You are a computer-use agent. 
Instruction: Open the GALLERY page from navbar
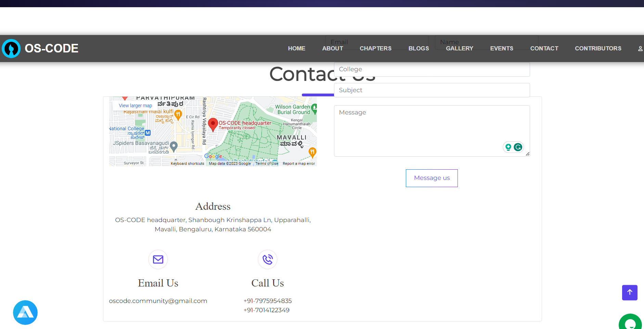tap(460, 48)
